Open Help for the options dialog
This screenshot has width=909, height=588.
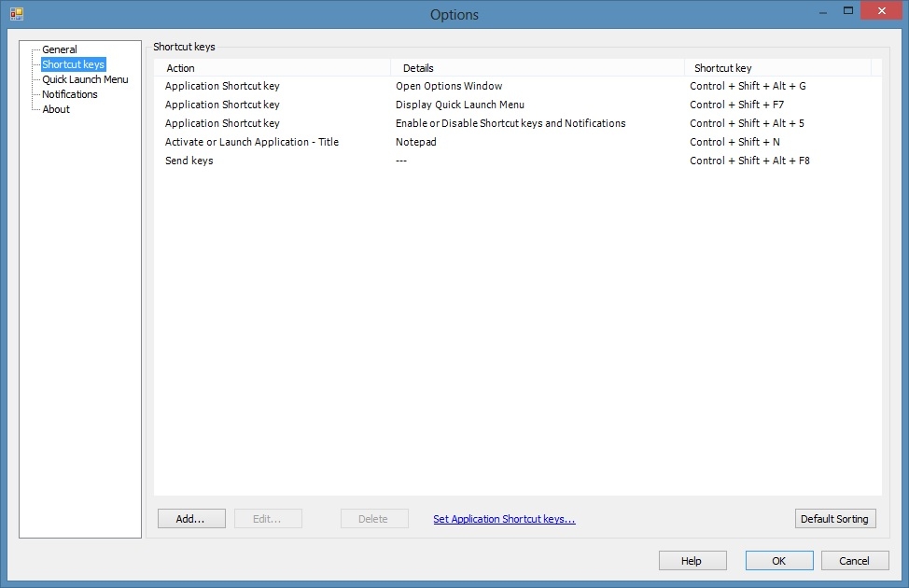pos(692,561)
